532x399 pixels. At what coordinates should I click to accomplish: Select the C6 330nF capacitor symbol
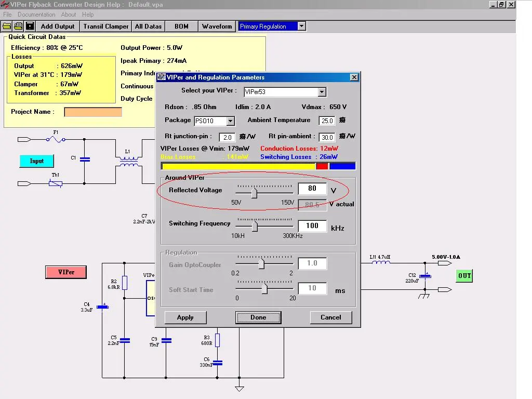coord(217,363)
